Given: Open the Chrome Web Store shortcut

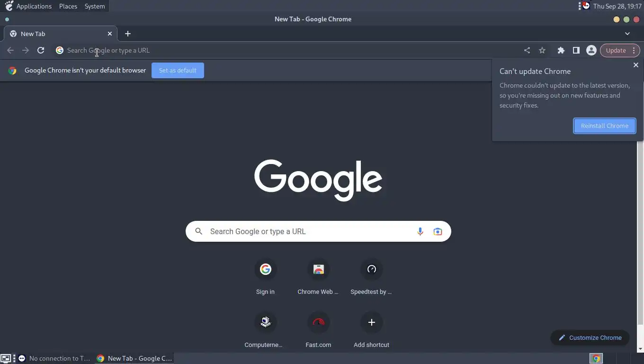Looking at the screenshot, I should [318, 278].
